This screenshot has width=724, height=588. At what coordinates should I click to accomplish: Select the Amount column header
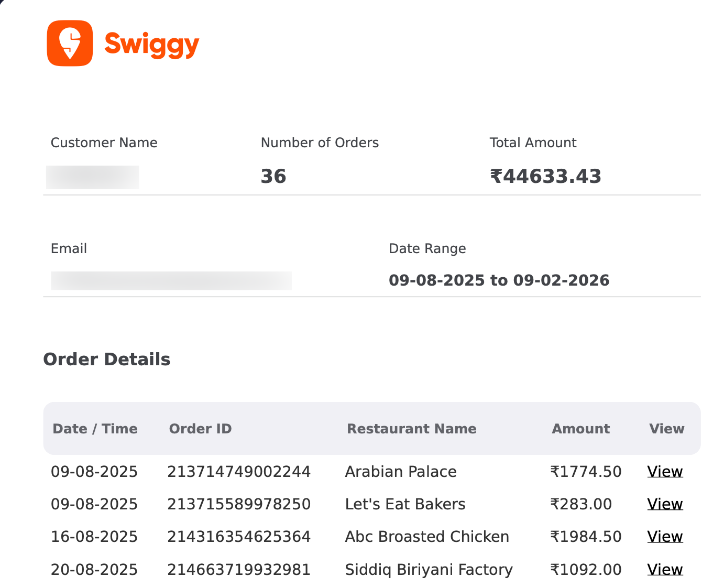pos(580,428)
